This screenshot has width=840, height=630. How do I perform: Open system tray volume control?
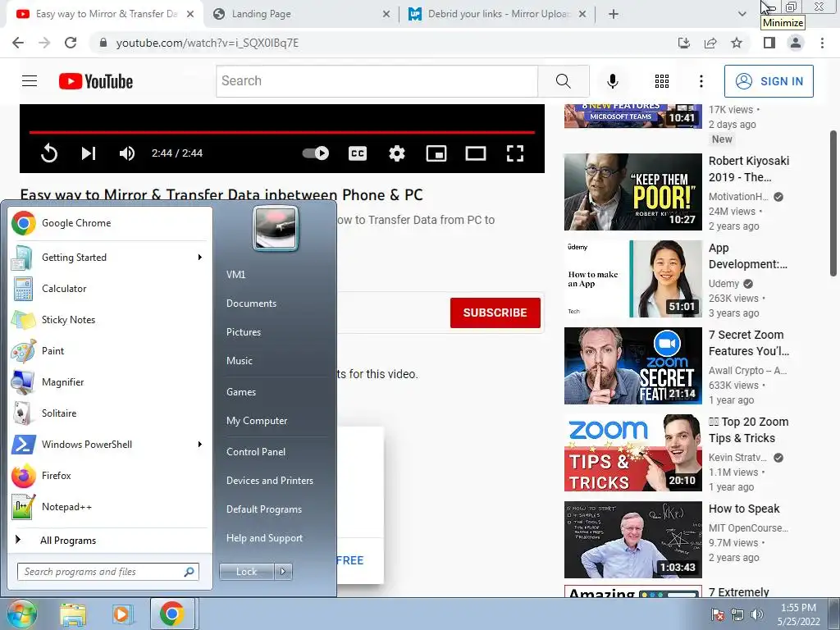coord(757,614)
